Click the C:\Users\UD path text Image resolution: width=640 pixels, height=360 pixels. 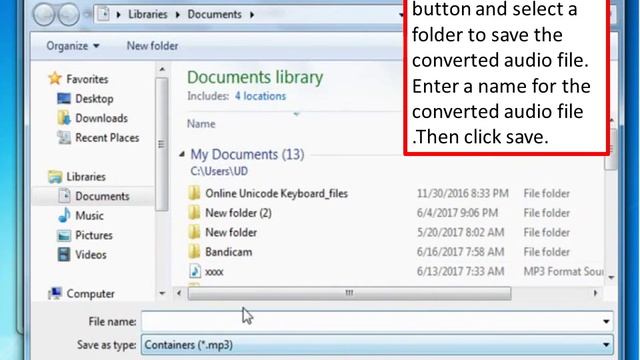click(x=219, y=171)
